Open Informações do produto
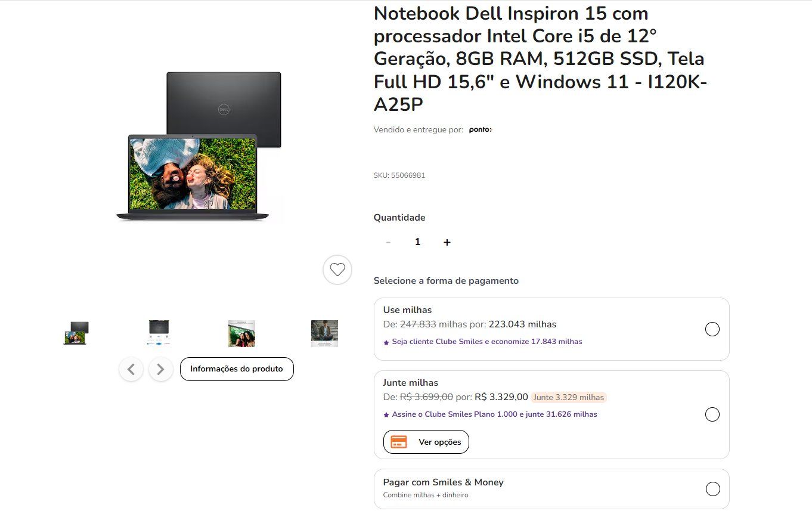Viewport: 812px width, 514px height. pyautogui.click(x=237, y=369)
